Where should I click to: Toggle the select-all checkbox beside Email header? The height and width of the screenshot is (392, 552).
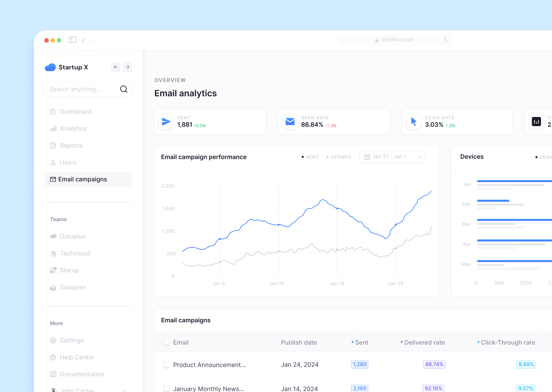pos(166,342)
